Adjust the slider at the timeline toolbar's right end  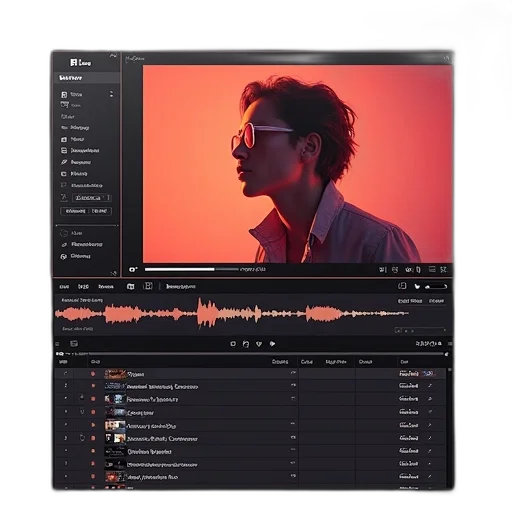pos(436,286)
